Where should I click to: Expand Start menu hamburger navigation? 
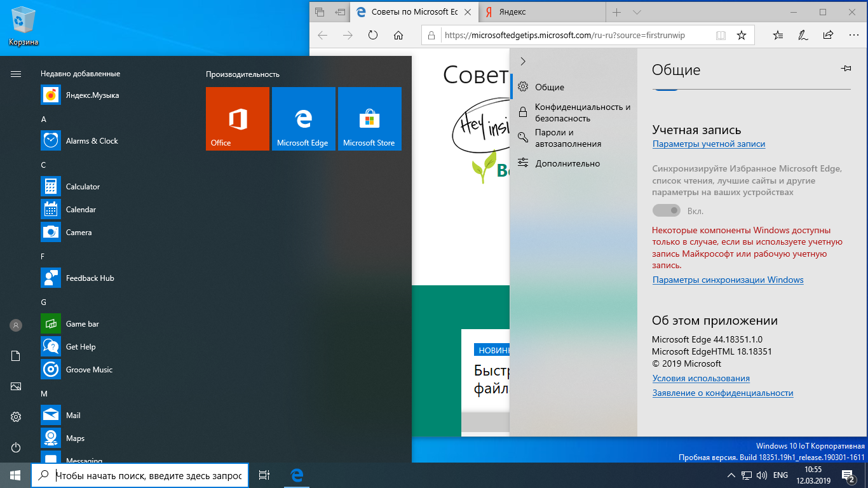click(x=16, y=74)
